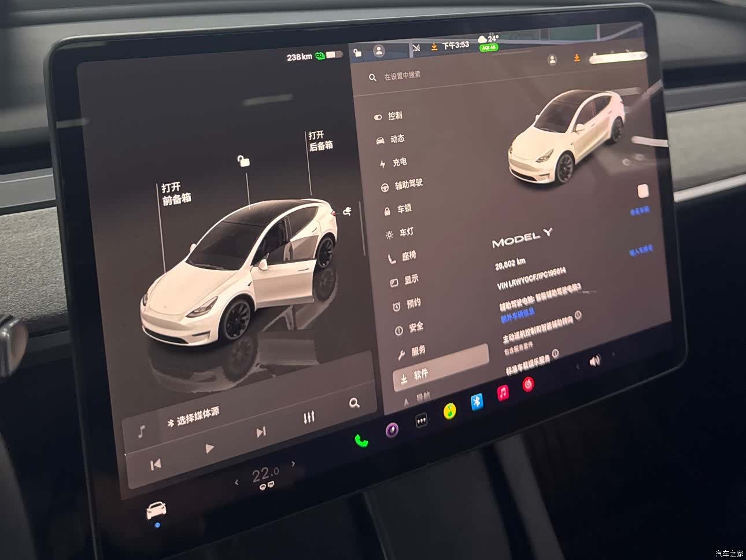Tap the media search magnifier icon
Viewport: 746px width, 560px height.
tap(354, 403)
